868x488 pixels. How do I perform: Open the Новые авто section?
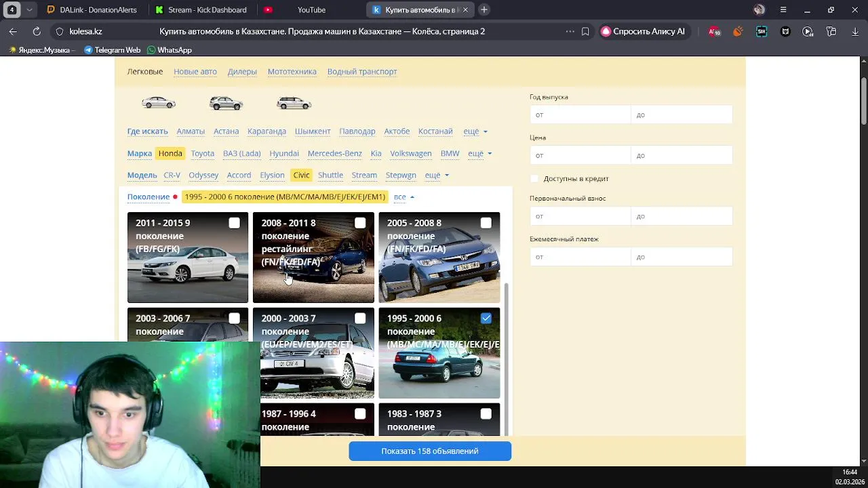tap(195, 71)
